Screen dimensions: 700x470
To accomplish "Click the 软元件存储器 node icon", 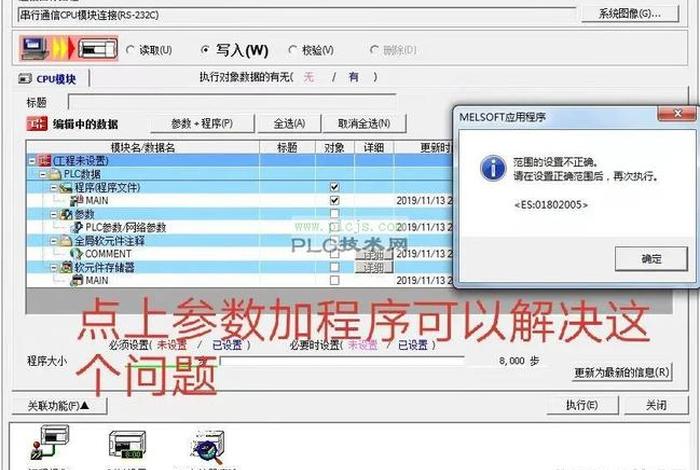I will (66, 267).
